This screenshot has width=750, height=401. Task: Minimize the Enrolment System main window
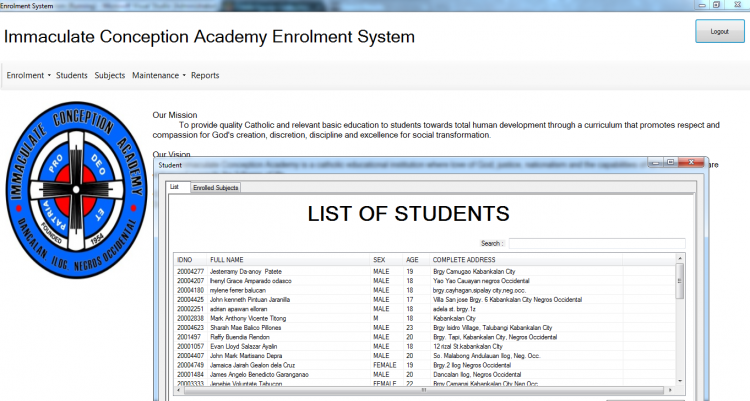(702, 5)
